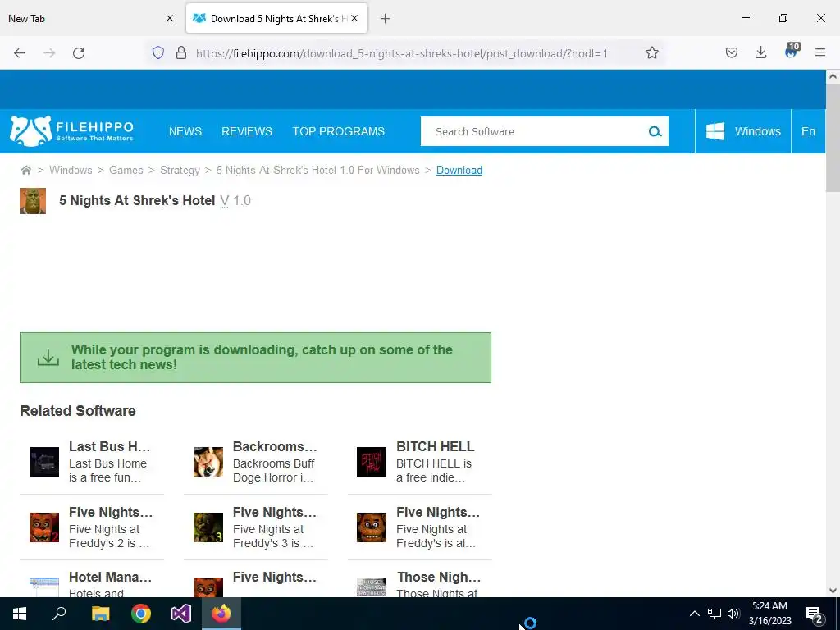Click the Backrooms doge thumbnail
Viewport: 840px width, 630px height.
coord(208,462)
